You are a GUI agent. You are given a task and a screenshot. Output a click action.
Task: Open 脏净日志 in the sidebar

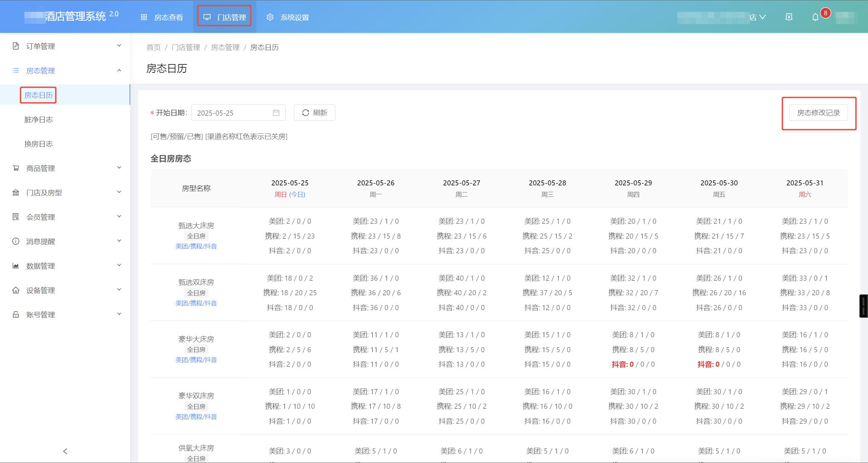(39, 119)
